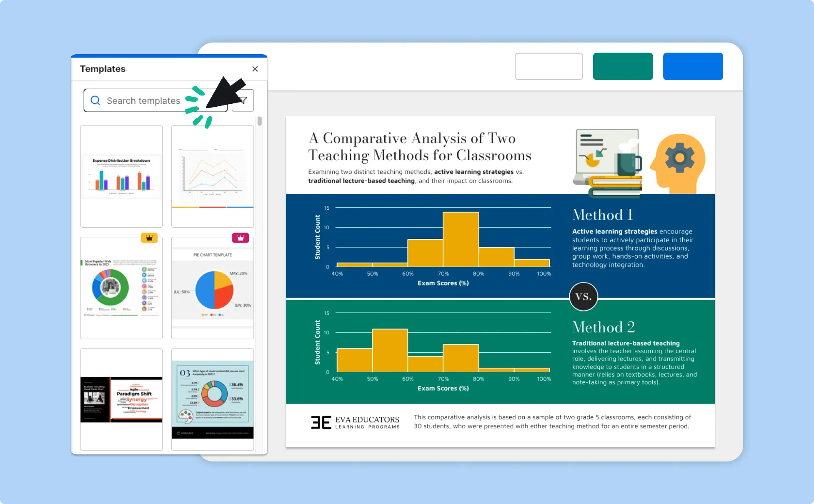Click the white color swatch button in toolbar
Screen dimensions: 814x504
pos(549,66)
